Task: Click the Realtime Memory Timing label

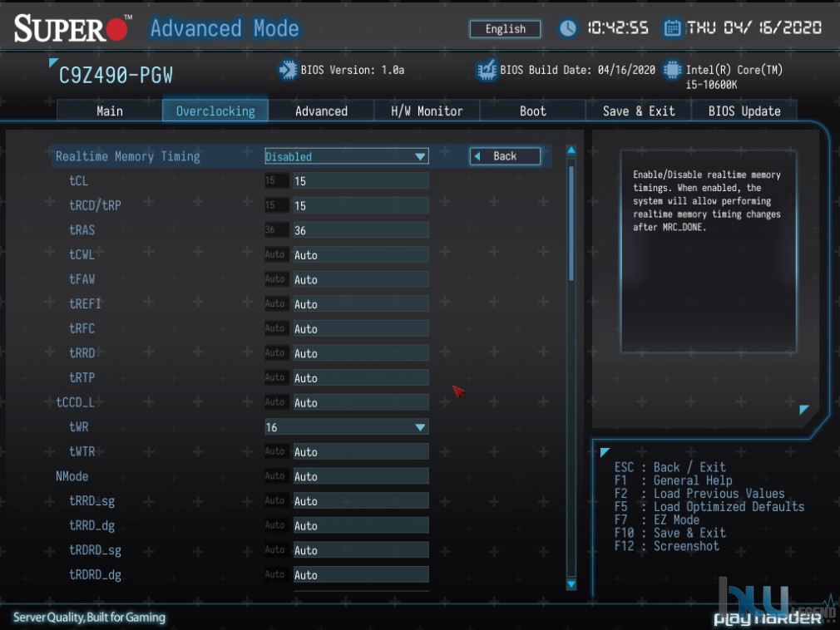Action: coord(127,156)
